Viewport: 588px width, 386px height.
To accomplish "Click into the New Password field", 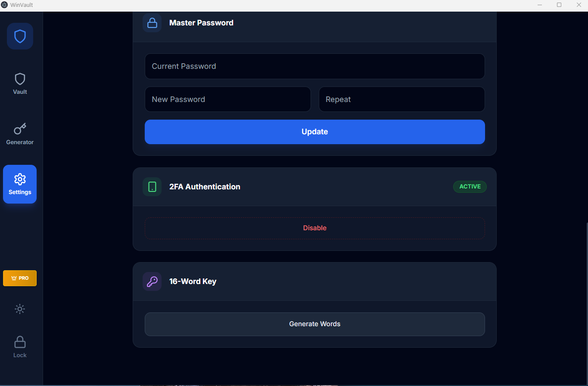I will (x=227, y=99).
